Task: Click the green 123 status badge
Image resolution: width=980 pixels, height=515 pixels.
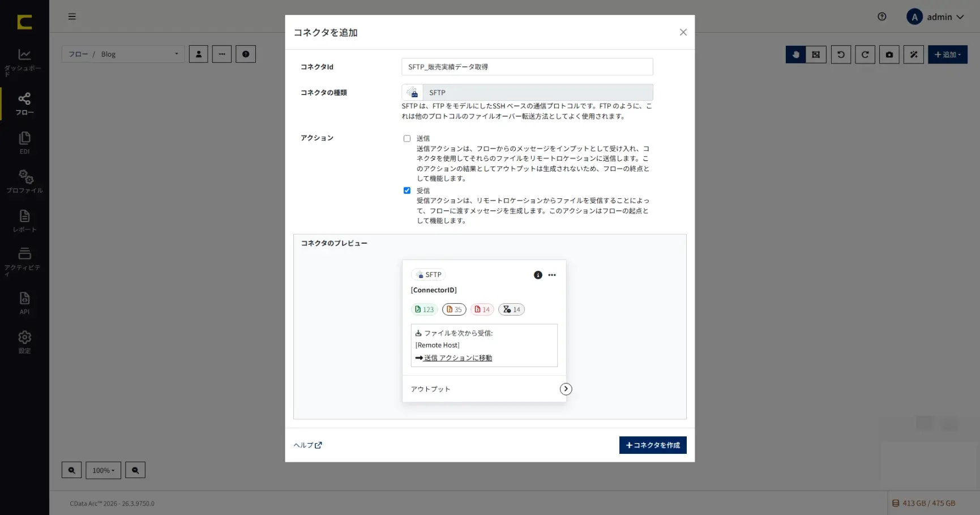Action: click(424, 309)
